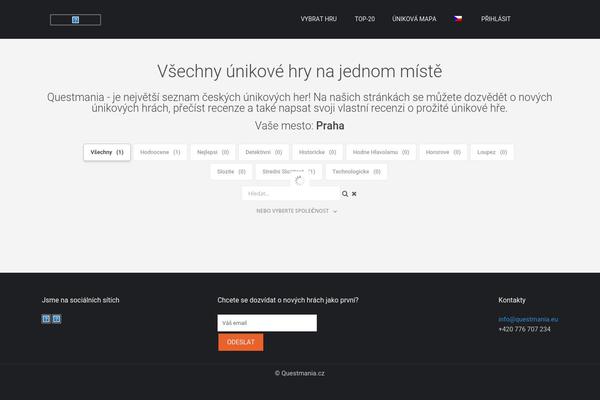Open the info@questmania.eu email link
600x400 pixels.
(528, 319)
